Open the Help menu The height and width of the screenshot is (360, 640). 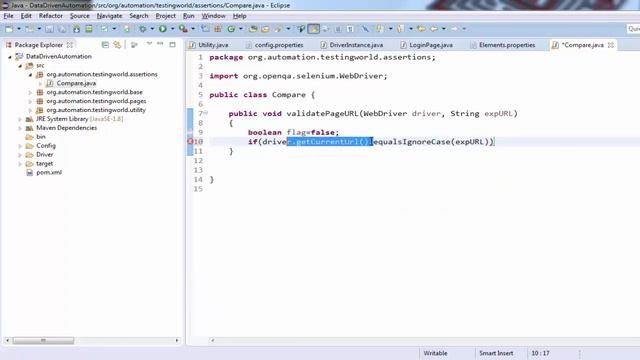click(240, 16)
